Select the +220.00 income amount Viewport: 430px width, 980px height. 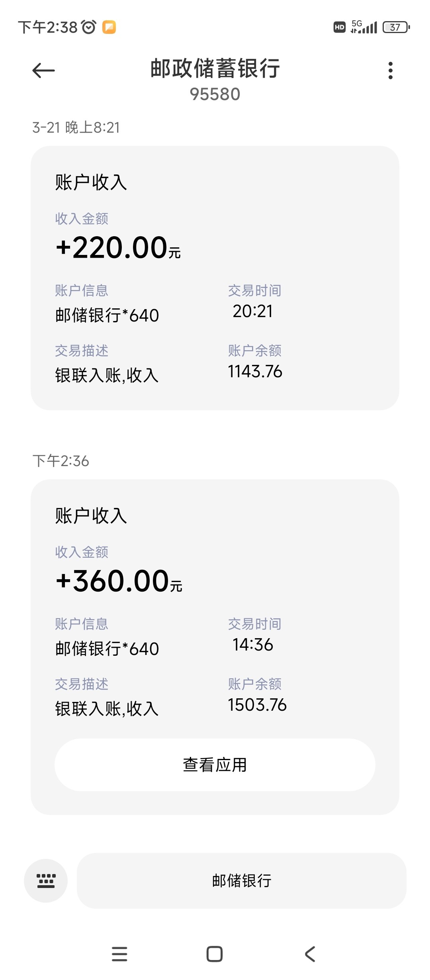tap(118, 248)
